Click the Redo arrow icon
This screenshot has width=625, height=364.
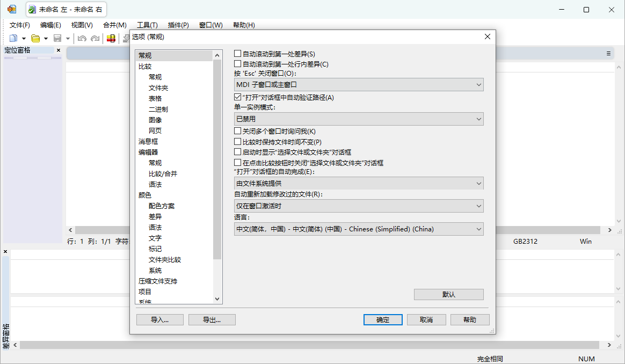pyautogui.click(x=96, y=38)
